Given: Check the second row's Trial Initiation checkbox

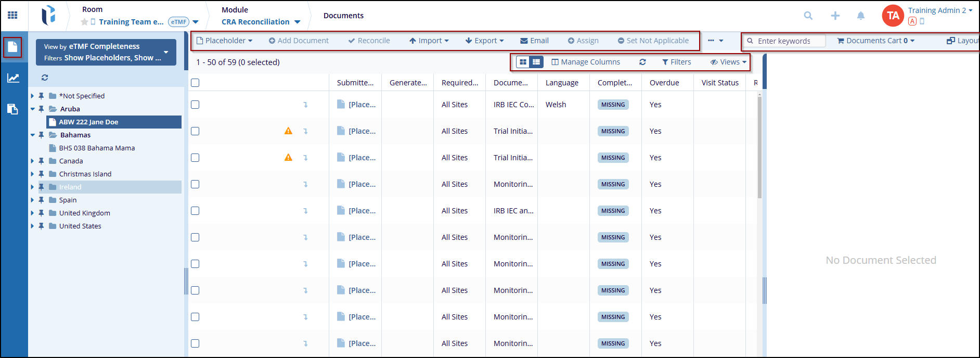Looking at the screenshot, I should pyautogui.click(x=195, y=131).
